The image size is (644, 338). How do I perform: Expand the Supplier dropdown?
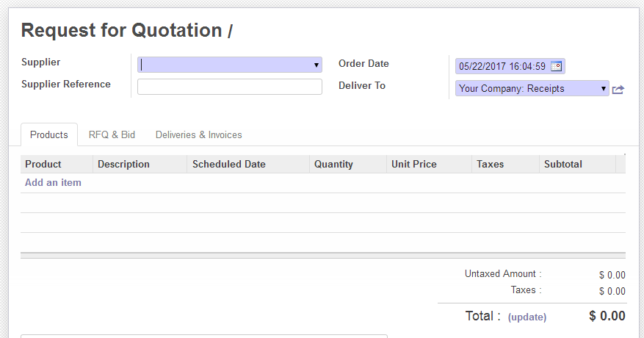[x=316, y=65]
